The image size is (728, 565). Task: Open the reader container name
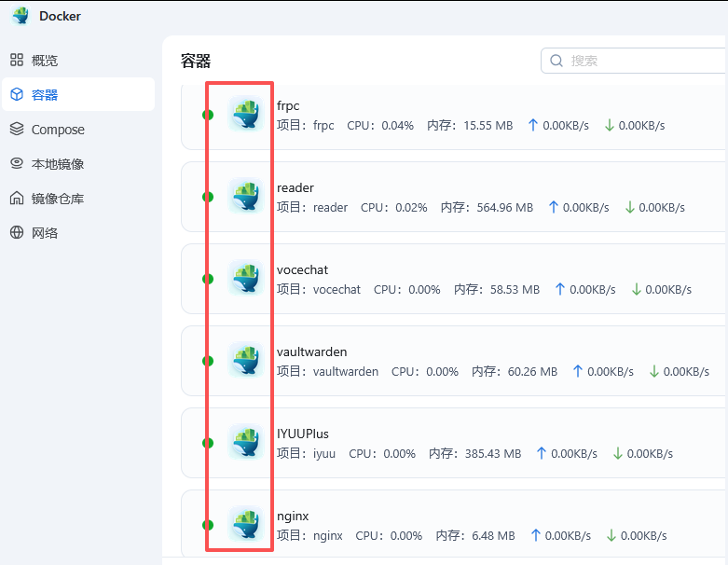(x=295, y=188)
